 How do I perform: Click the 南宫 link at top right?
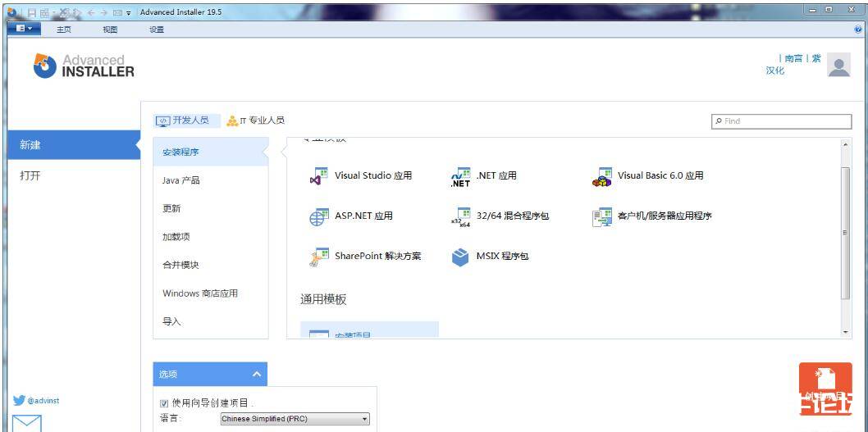pyautogui.click(x=794, y=58)
